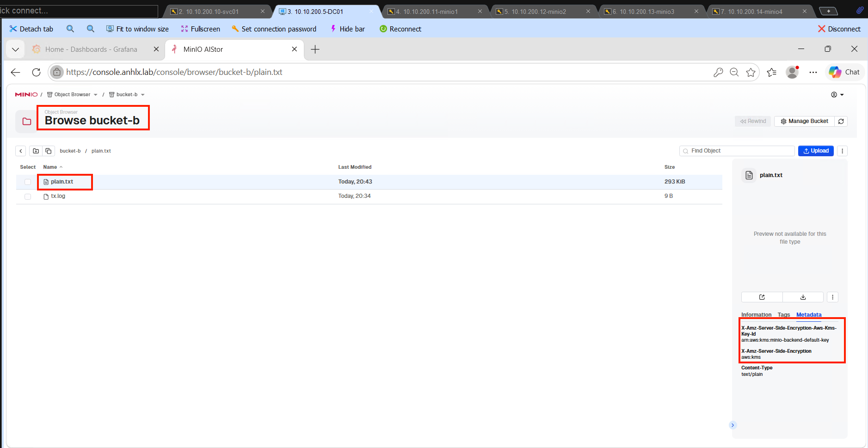Reload the browser page

(x=36, y=72)
